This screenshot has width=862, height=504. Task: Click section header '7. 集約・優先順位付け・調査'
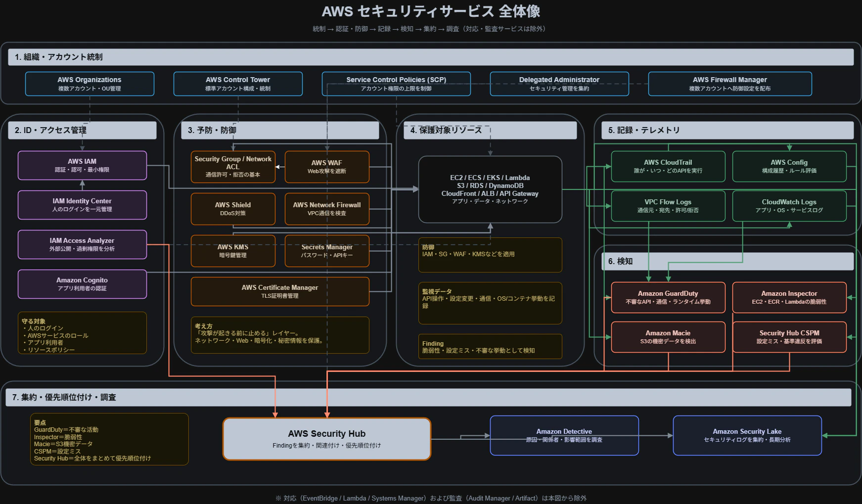pyautogui.click(x=428, y=397)
